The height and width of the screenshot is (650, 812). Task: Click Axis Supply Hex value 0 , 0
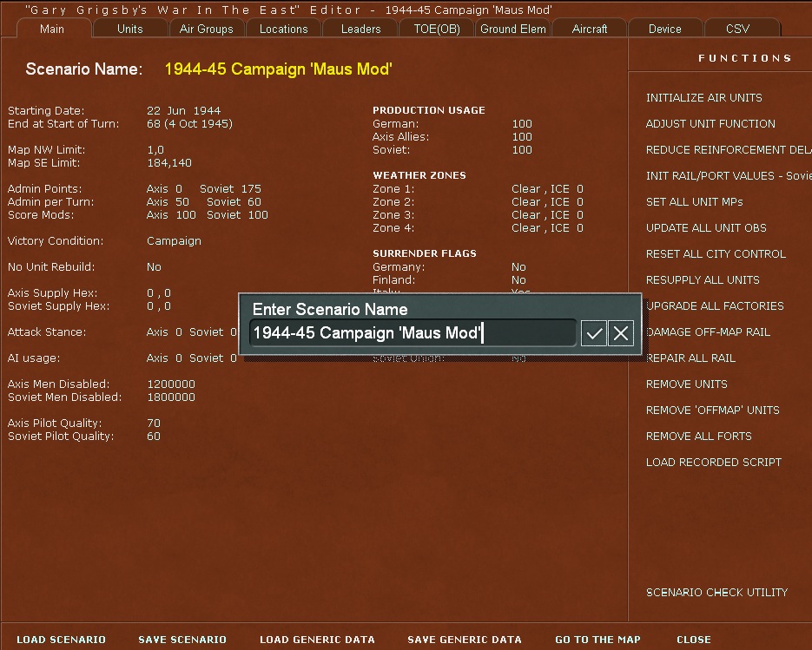pyautogui.click(x=158, y=293)
